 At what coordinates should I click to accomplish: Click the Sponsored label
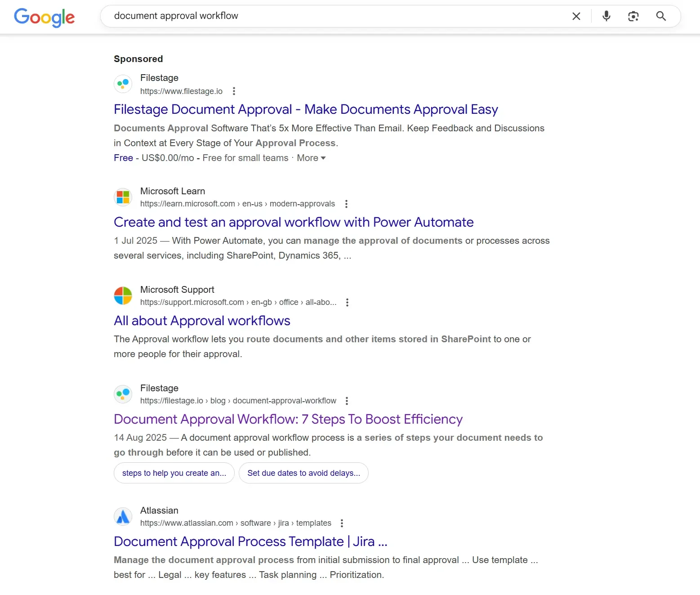(138, 59)
